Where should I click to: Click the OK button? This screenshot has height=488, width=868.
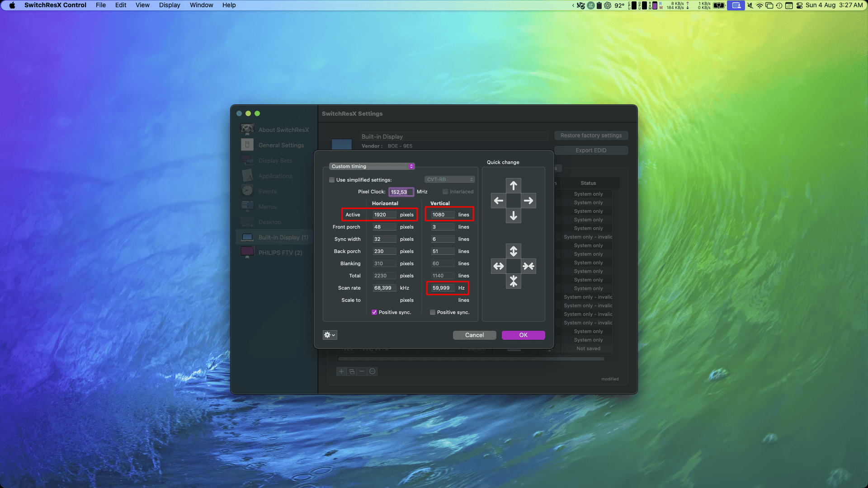pyautogui.click(x=523, y=335)
